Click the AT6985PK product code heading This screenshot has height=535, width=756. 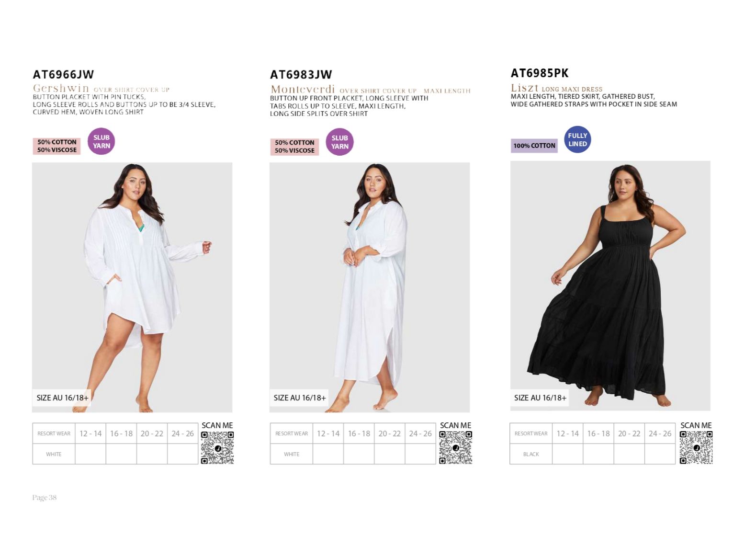point(540,73)
